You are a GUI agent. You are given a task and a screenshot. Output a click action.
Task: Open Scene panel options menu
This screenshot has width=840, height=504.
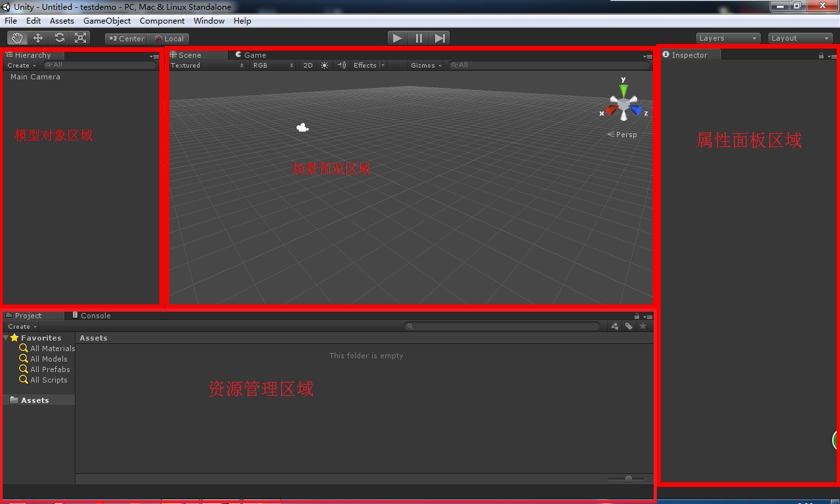click(x=648, y=56)
